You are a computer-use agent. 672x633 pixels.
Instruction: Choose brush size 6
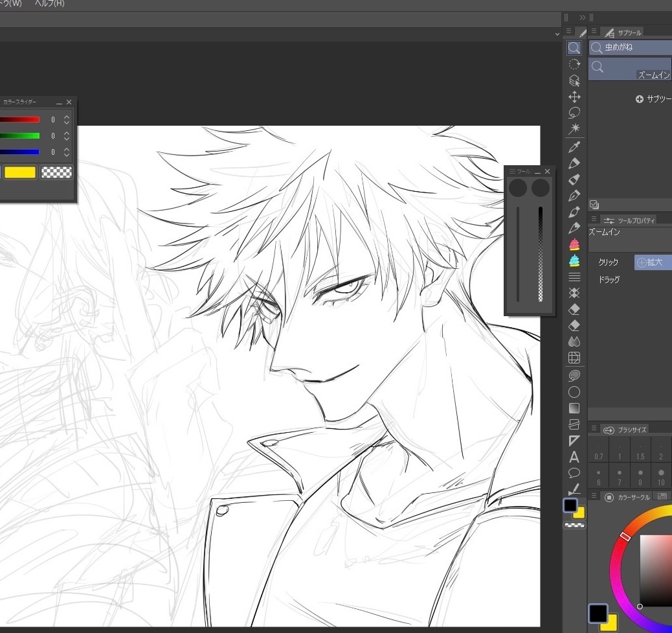[x=599, y=476]
